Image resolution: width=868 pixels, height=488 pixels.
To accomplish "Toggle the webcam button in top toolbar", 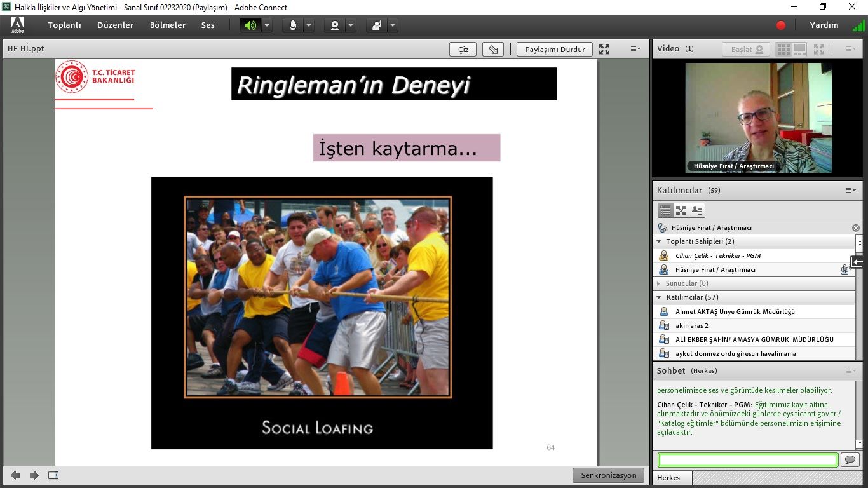I will pos(335,25).
